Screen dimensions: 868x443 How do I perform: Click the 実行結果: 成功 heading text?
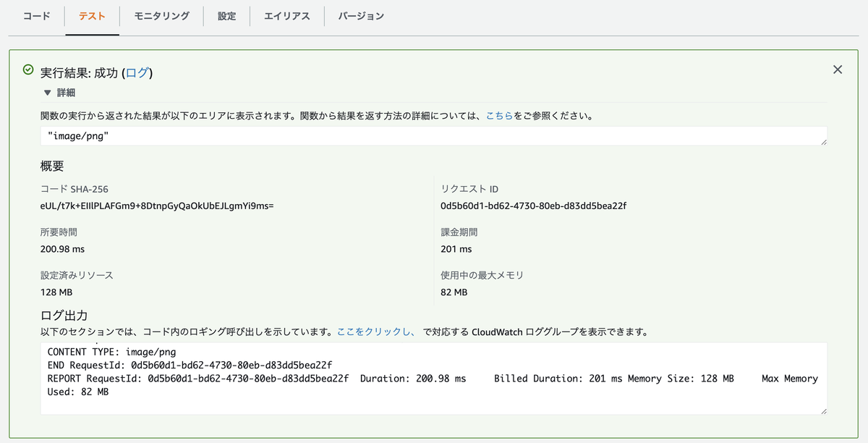(x=80, y=72)
